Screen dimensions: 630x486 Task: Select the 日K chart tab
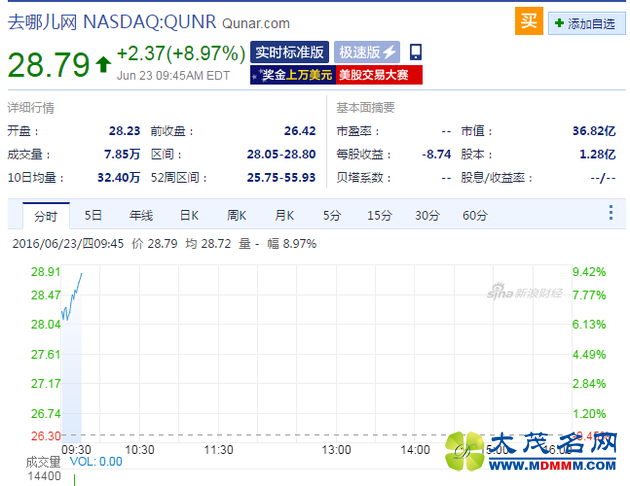(x=189, y=216)
